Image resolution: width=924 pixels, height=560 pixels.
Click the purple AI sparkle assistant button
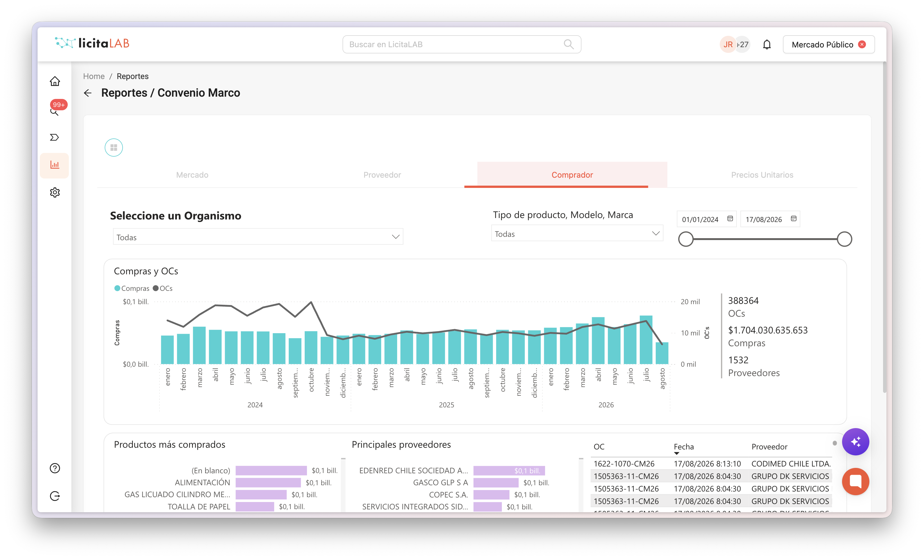tap(855, 441)
